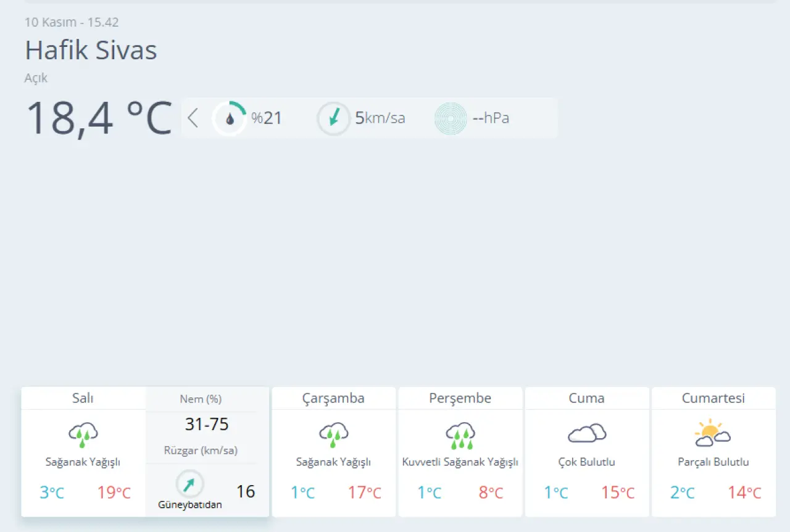Collapse details with the left chevron arrow
This screenshot has height=532, width=790.
click(x=193, y=118)
